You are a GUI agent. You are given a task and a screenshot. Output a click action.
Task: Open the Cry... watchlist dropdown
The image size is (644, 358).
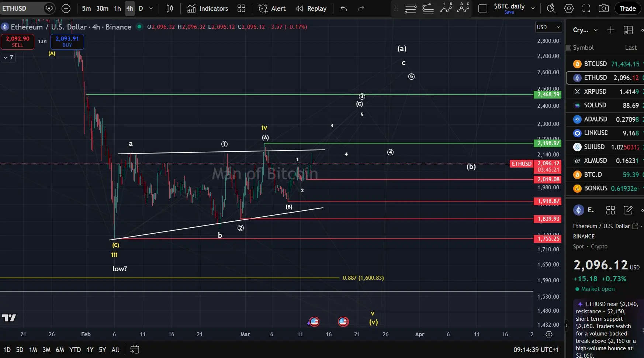585,30
